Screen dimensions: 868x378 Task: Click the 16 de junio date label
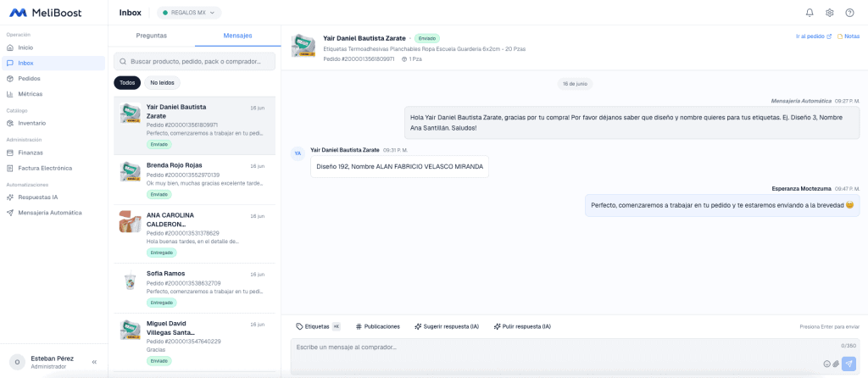[x=576, y=84]
